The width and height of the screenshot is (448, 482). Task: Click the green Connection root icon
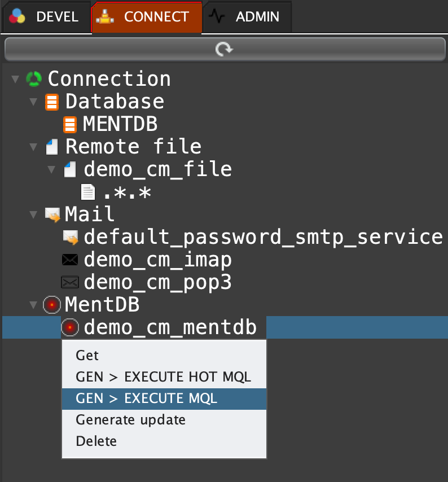point(34,79)
